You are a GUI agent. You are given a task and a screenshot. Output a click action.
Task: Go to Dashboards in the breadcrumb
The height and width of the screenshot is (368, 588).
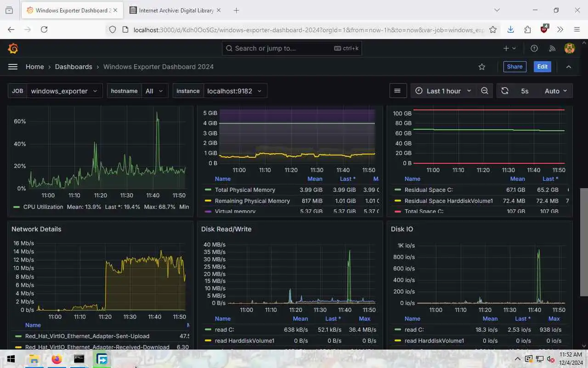[x=73, y=67]
